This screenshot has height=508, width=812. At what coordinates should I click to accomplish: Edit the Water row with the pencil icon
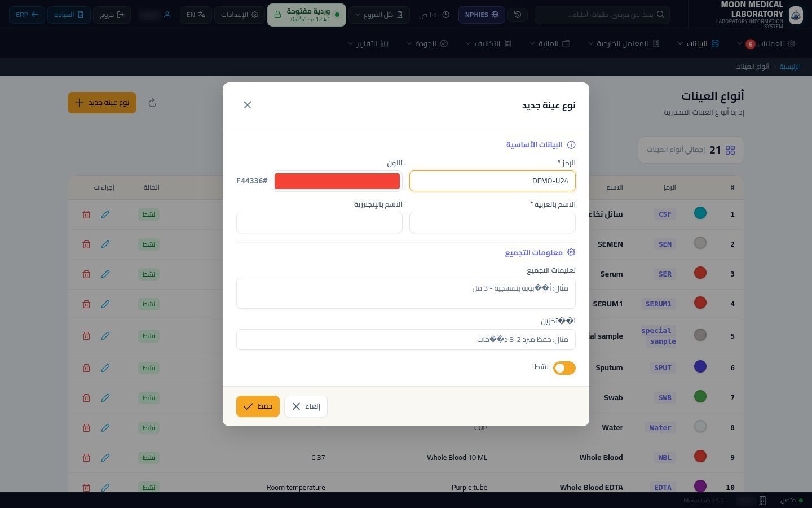[105, 428]
